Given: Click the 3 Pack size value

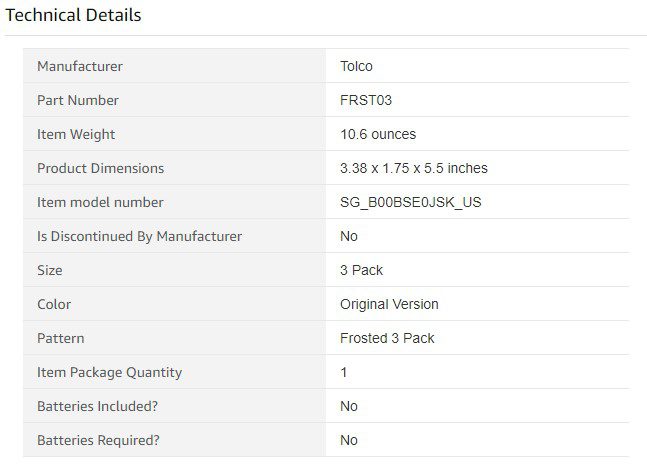Looking at the screenshot, I should 361,270.
